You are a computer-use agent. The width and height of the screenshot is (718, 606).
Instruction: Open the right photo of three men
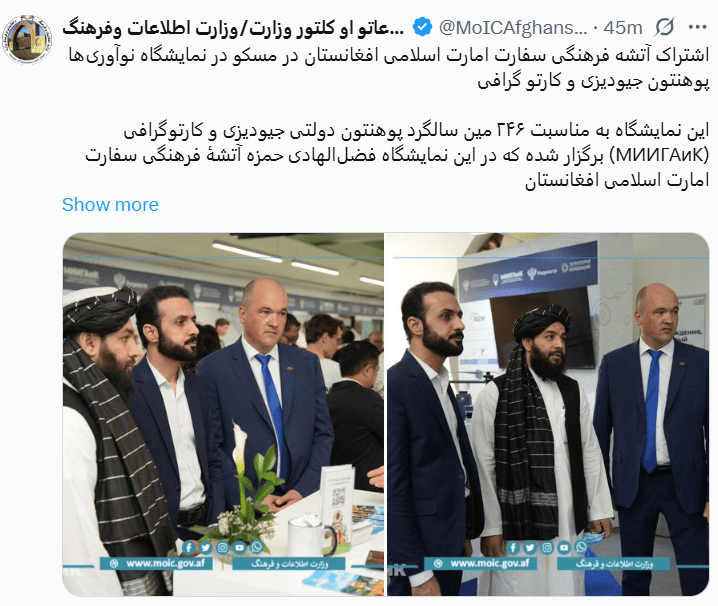[x=548, y=415]
